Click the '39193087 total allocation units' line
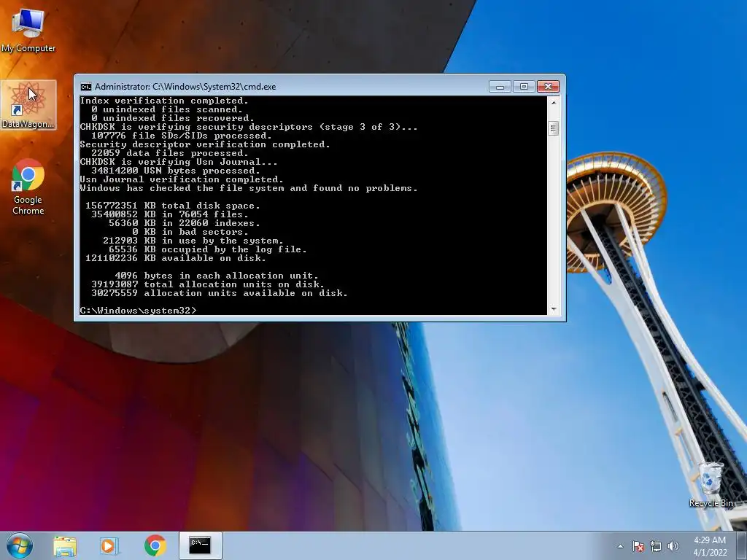Screen dimensions: 747x560 click(208, 284)
